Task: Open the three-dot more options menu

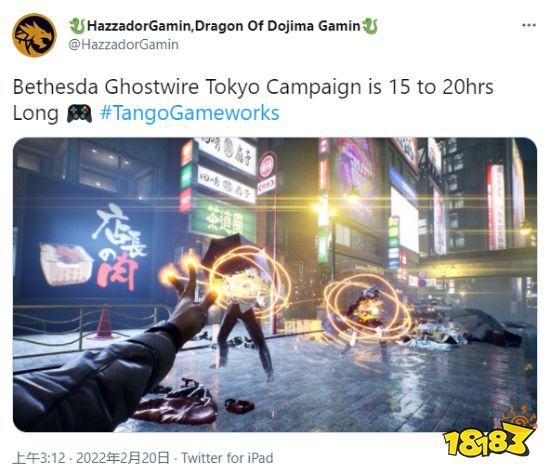Action: [x=529, y=25]
